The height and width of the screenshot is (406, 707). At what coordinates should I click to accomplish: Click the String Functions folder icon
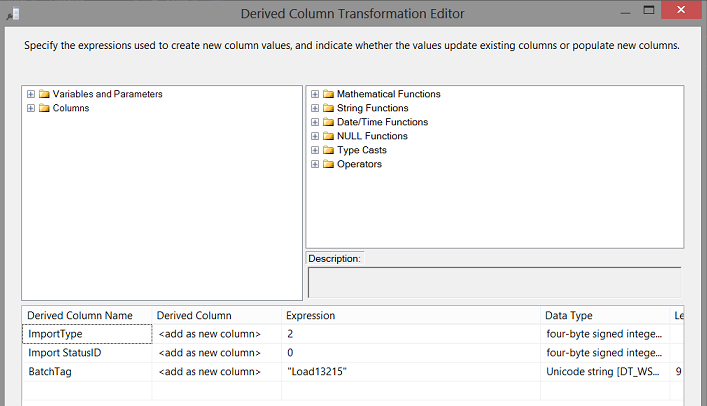point(328,108)
